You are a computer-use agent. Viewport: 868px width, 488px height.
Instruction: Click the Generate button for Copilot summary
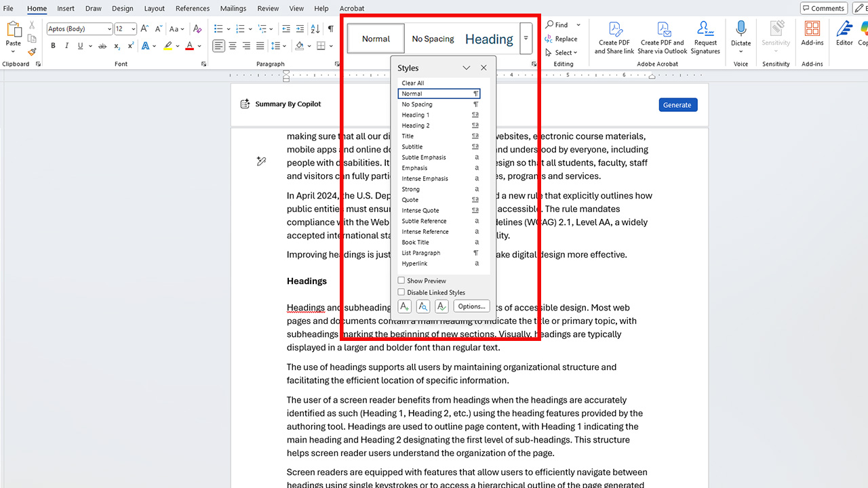677,105
